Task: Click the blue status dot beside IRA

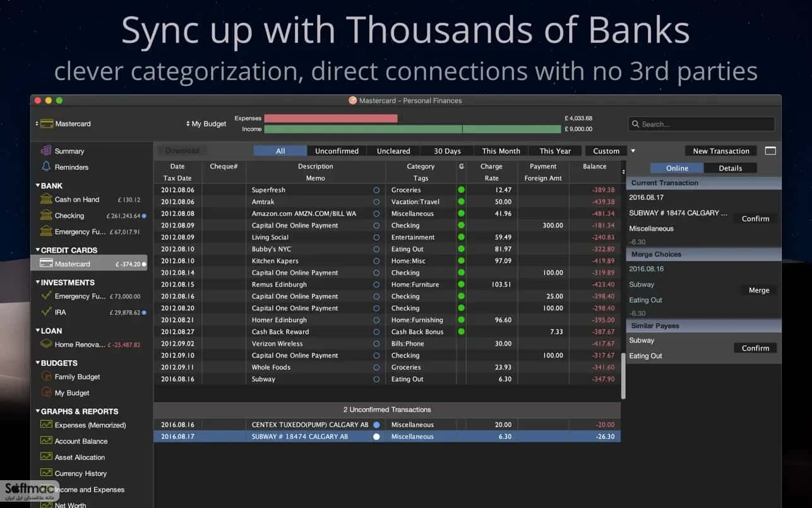Action: pyautogui.click(x=144, y=313)
